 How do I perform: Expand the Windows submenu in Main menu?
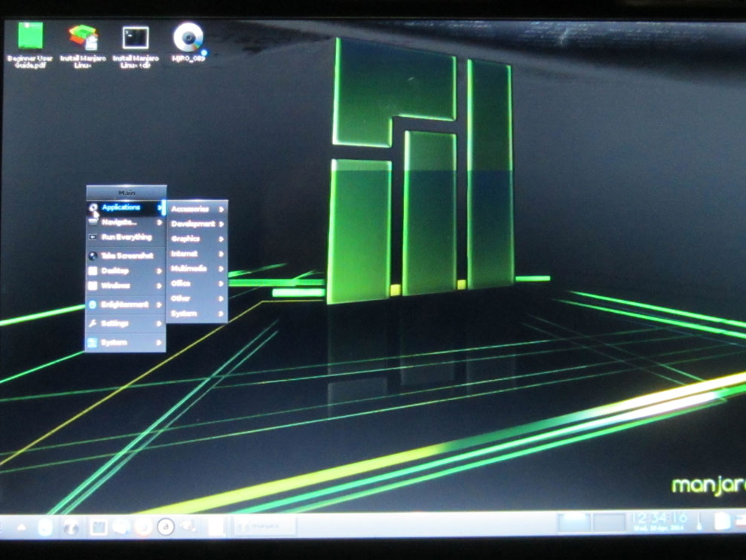point(126,286)
